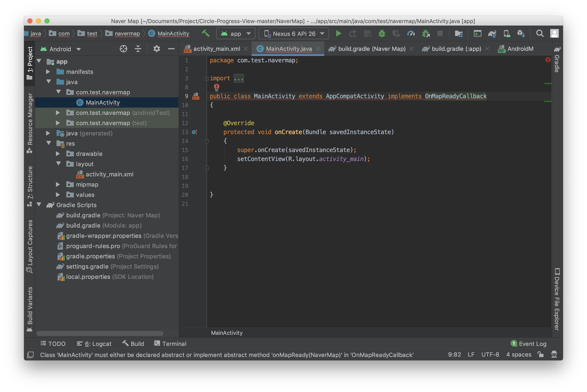587x392 pixels.
Task: Click the Search Everywhere magnifier icon
Action: pos(540,34)
